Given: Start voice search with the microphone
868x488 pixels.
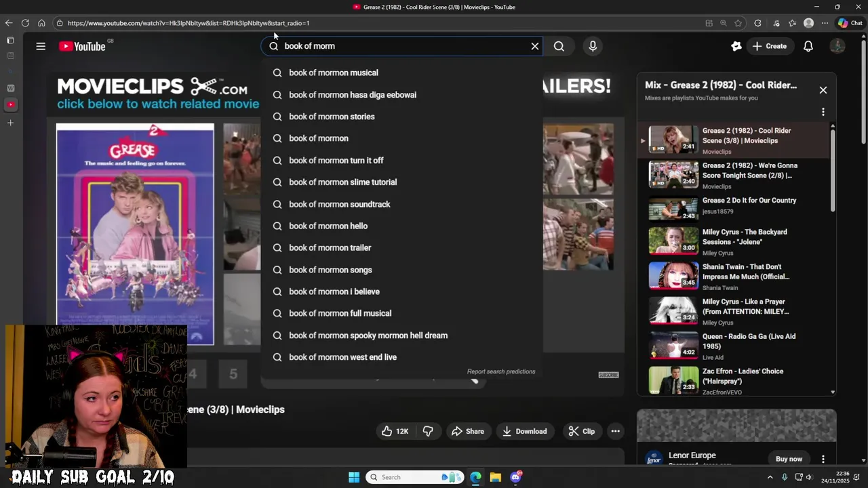Looking at the screenshot, I should 593,46.
